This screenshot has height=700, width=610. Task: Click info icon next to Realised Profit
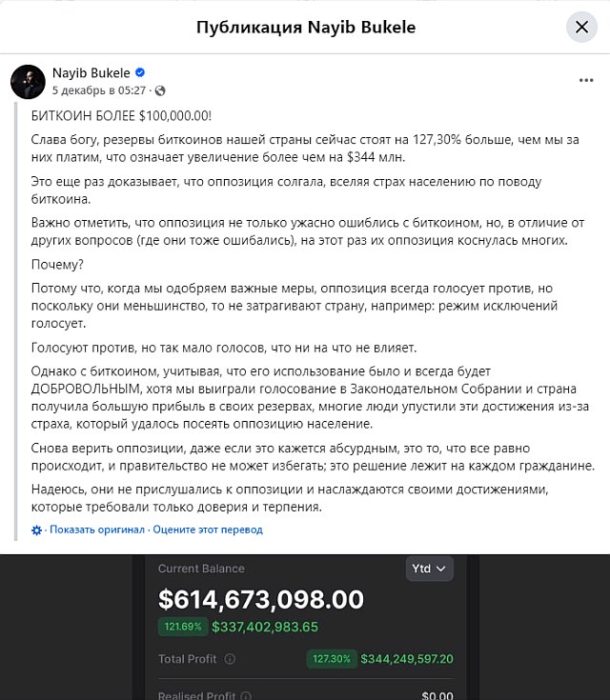point(246,695)
